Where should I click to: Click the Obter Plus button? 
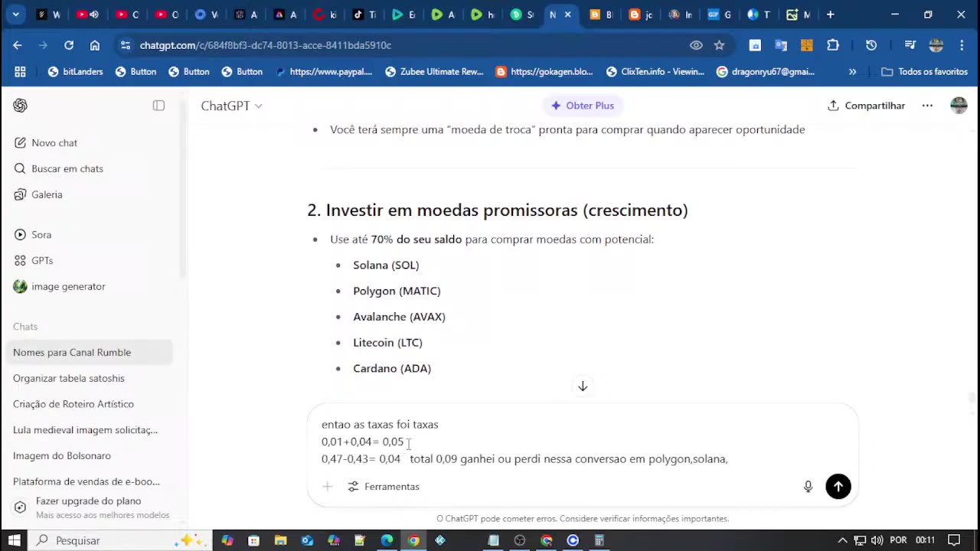pos(583,106)
